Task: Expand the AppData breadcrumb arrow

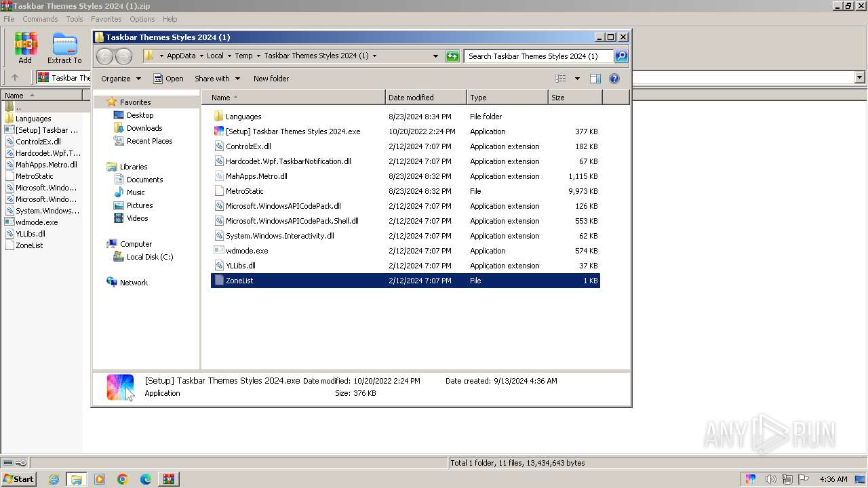Action: point(202,56)
